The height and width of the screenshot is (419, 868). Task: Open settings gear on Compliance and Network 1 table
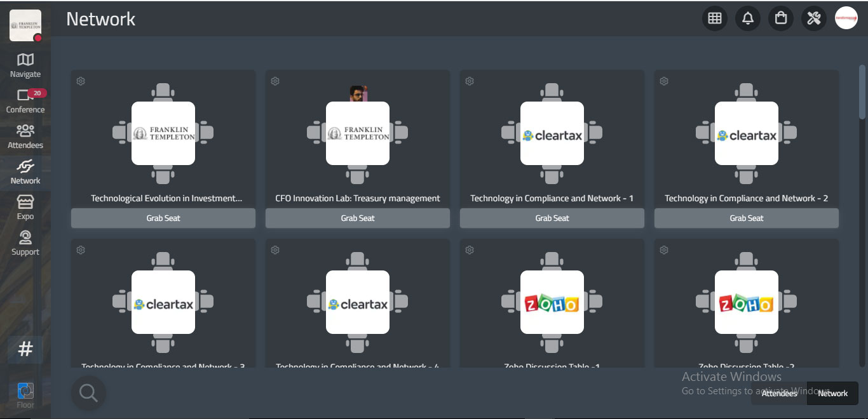(470, 81)
